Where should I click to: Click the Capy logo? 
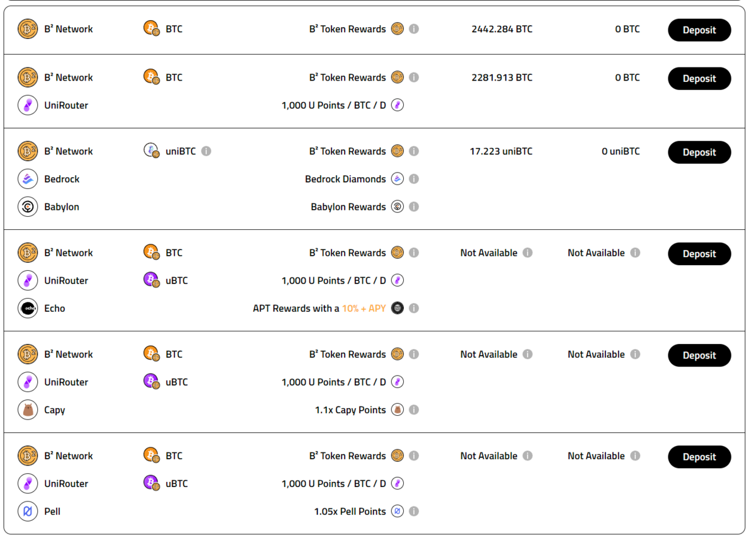[x=28, y=409]
